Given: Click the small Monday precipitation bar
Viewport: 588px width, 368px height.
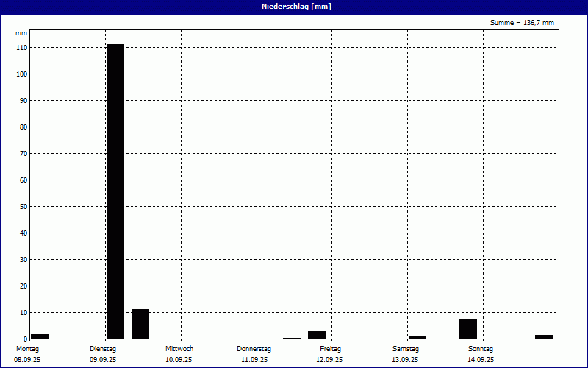Looking at the screenshot, I should point(40,336).
